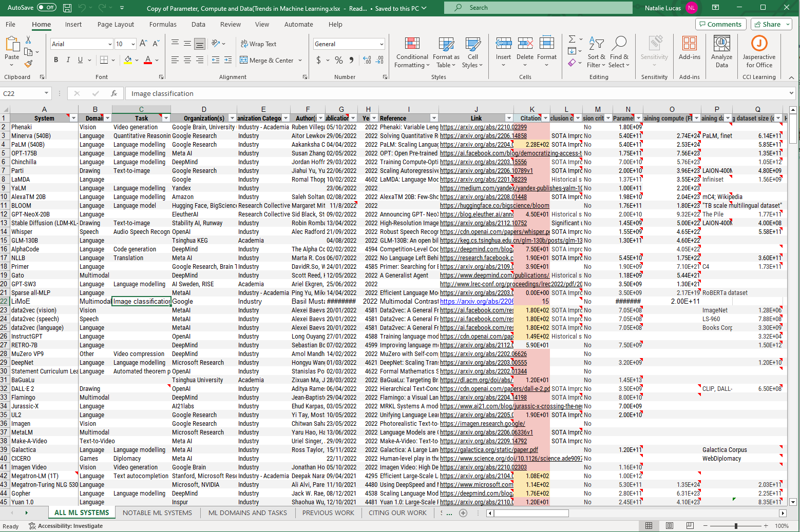Toggle AutoSave off switch

48,8
